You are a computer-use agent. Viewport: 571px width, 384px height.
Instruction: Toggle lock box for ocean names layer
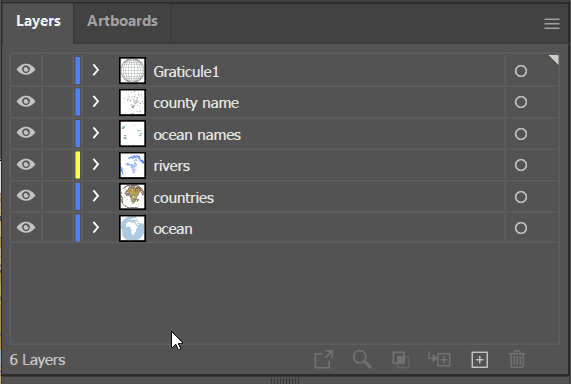tap(58, 134)
